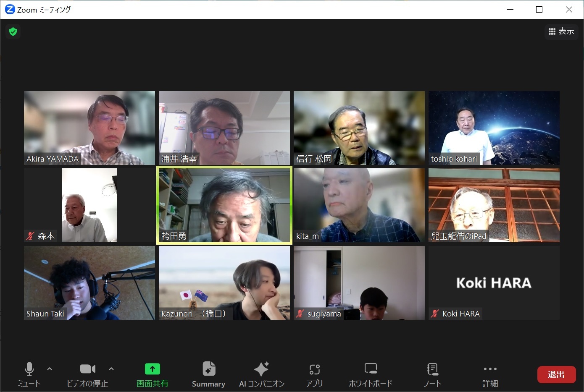Mute the microphone (ミュート)

[x=29, y=374]
